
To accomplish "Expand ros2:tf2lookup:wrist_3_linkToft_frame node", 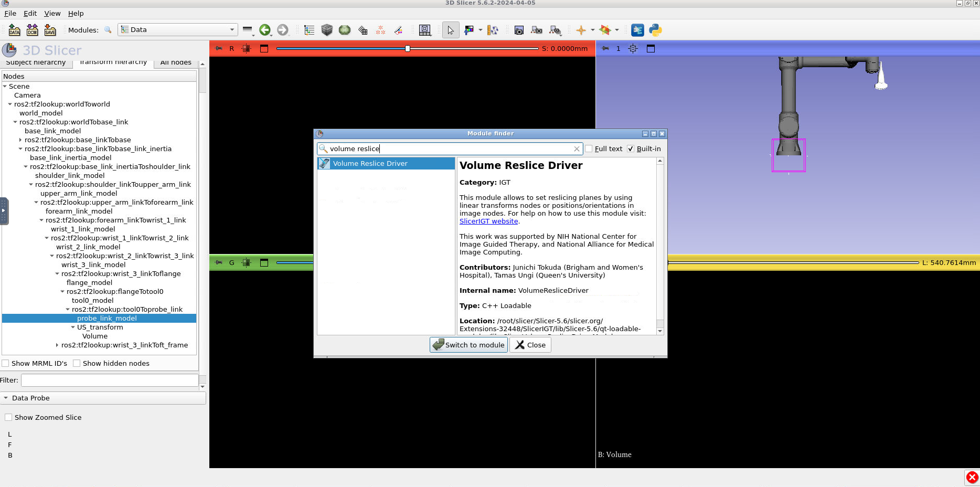I will pyautogui.click(x=57, y=345).
